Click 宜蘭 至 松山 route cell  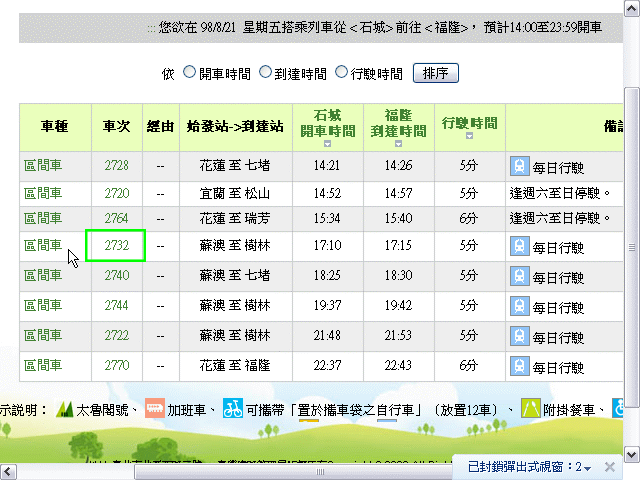[235, 193]
